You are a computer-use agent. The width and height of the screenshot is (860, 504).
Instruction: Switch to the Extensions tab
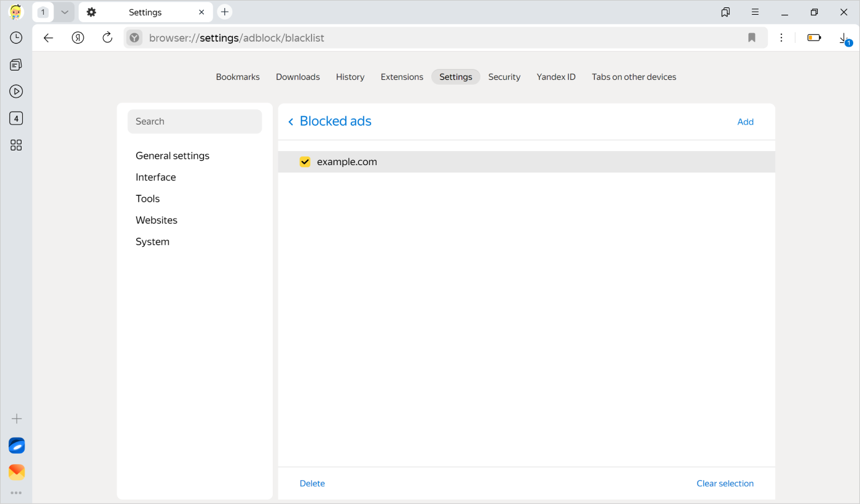pos(402,77)
